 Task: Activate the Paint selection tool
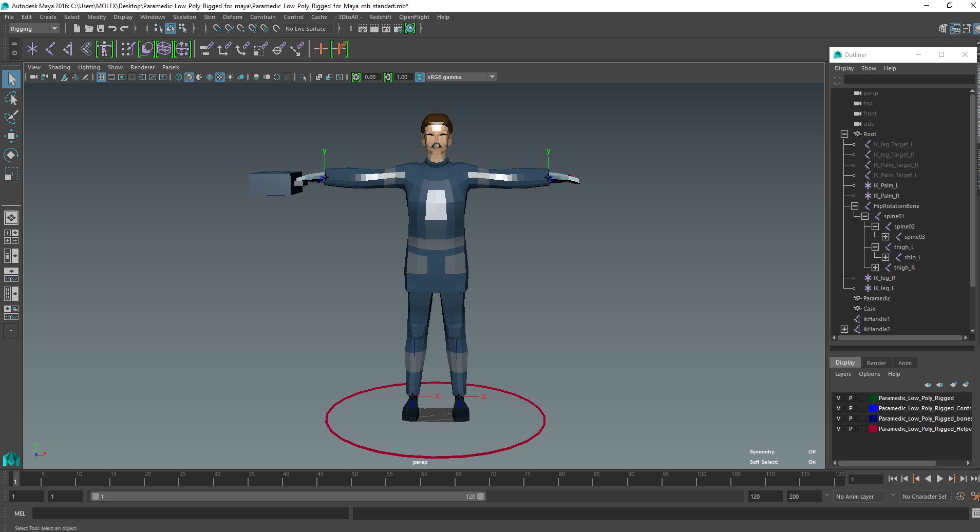11,117
